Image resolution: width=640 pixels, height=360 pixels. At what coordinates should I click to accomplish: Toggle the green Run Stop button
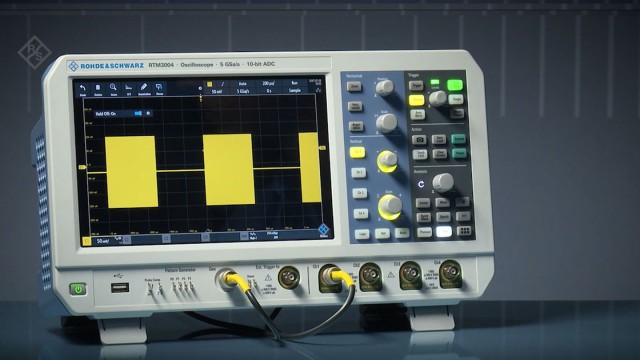(455, 84)
